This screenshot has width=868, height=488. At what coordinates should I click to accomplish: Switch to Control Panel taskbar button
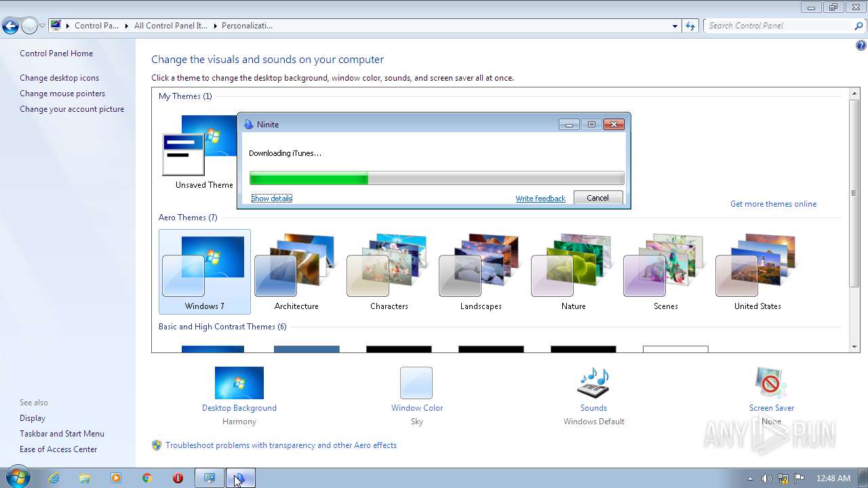210,478
